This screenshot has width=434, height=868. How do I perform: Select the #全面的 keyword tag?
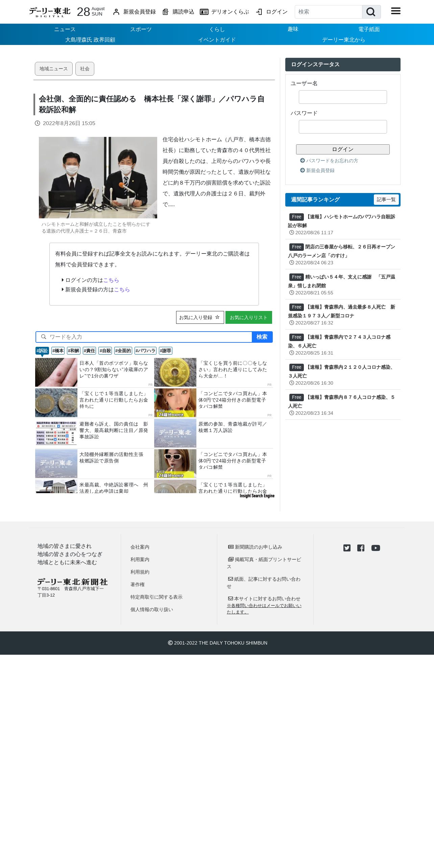123,351
